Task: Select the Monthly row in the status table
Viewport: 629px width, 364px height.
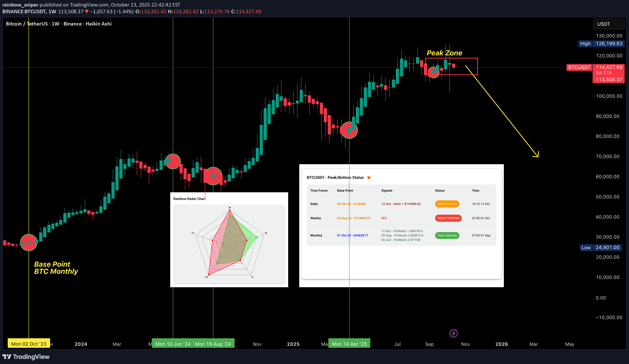Action: [x=316, y=235]
